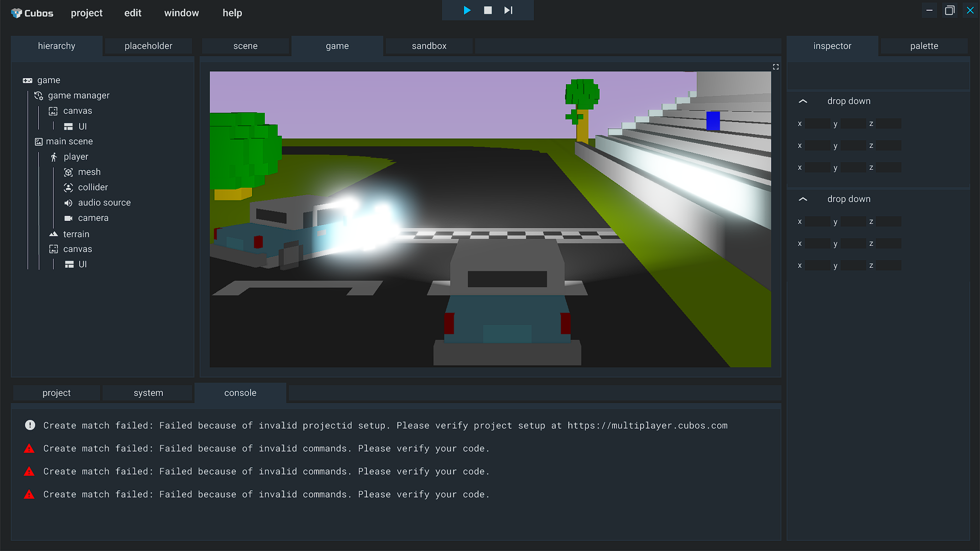Viewport: 980px width, 551px height.
Task: Click the first red warning triangle in console
Action: (x=29, y=448)
